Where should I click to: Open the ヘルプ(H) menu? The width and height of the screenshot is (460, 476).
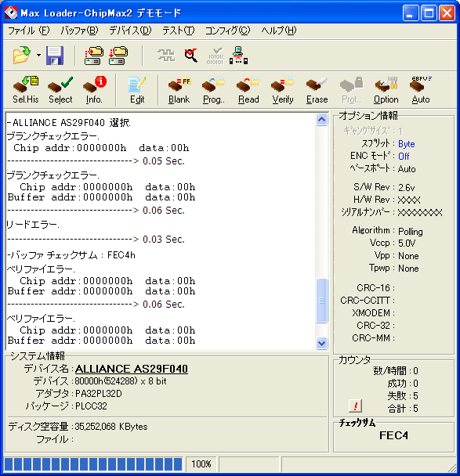point(279,31)
